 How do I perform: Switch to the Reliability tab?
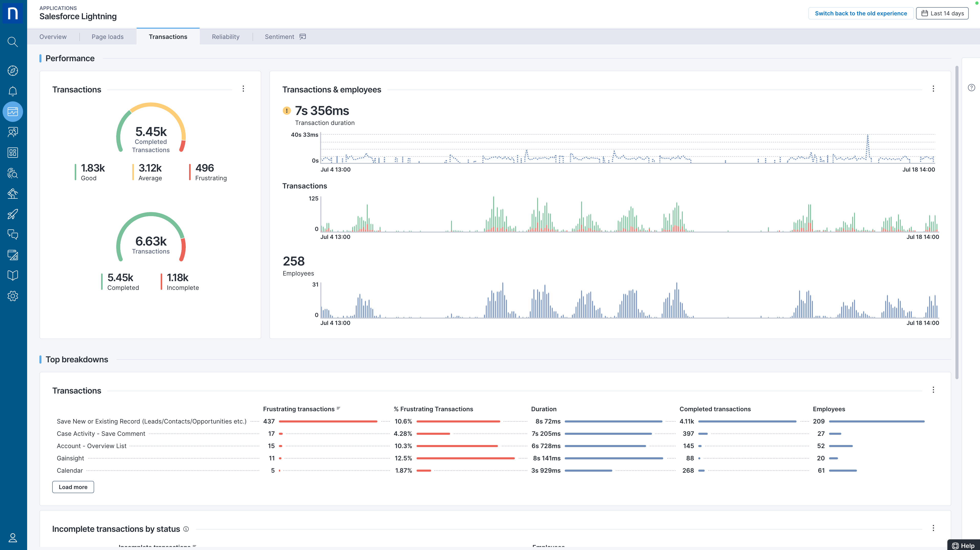226,37
